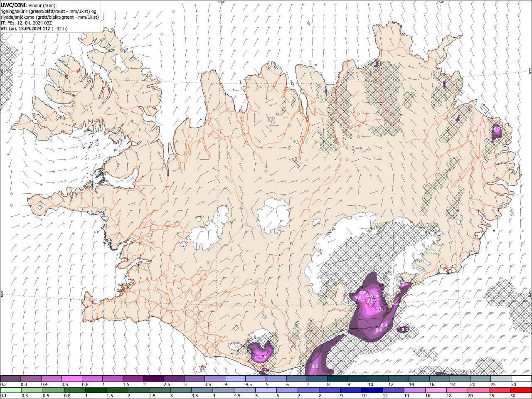Pick the darkest green rain swatch labeled 1
The width and height of the screenshot is (532, 399).
[96, 390]
